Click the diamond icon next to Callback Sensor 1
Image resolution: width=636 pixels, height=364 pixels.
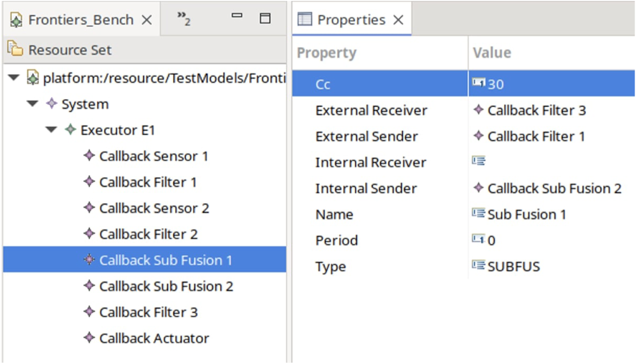click(x=90, y=156)
